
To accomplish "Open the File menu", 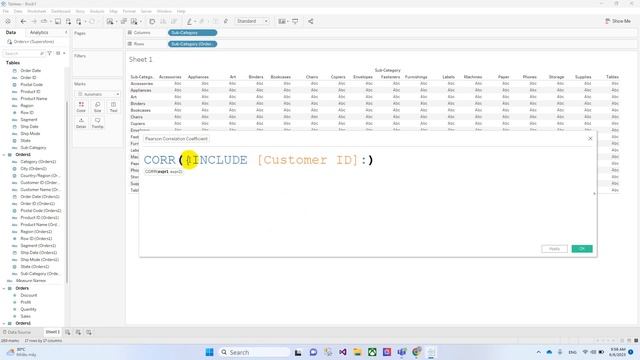I will (6, 11).
